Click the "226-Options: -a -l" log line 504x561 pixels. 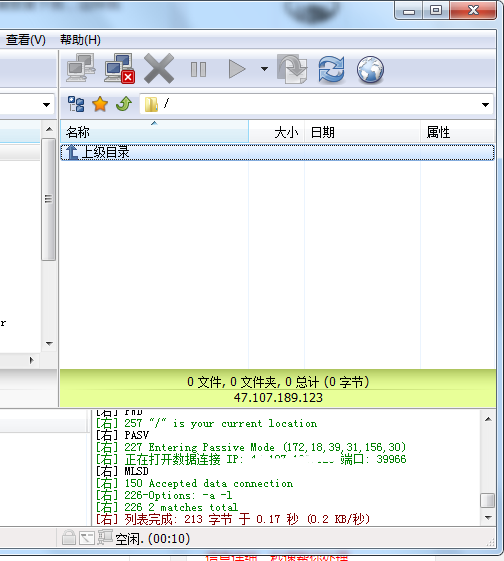pyautogui.click(x=164, y=495)
